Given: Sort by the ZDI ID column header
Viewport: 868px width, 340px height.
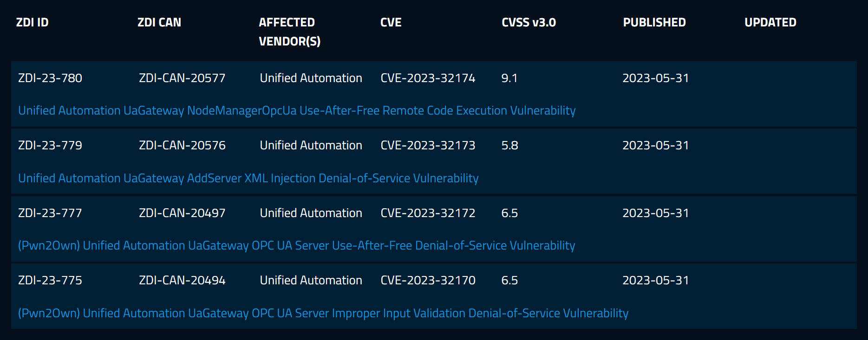Looking at the screenshot, I should 33,22.
